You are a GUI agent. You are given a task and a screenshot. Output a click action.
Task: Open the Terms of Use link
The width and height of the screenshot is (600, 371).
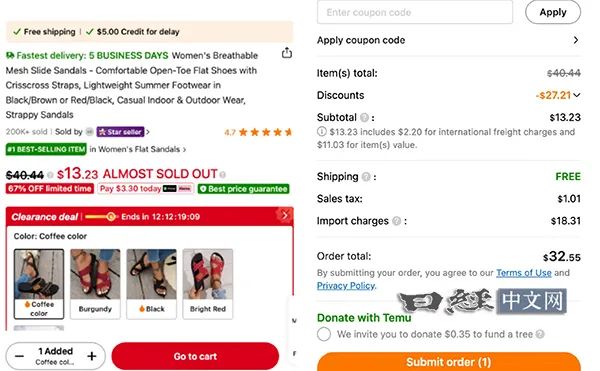(x=523, y=273)
